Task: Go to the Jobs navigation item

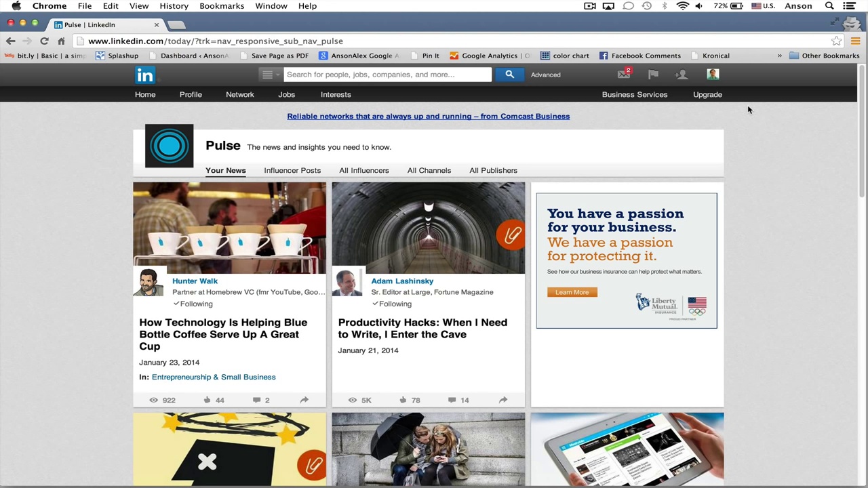Action: point(286,95)
